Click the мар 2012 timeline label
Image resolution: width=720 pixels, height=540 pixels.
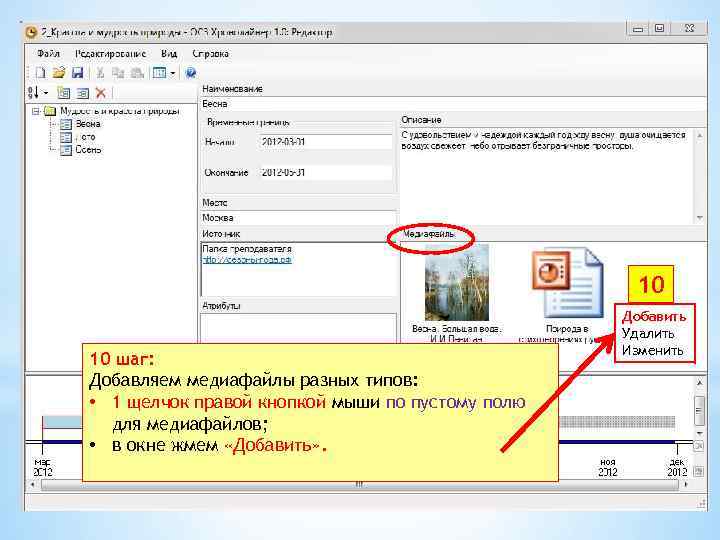click(x=43, y=467)
